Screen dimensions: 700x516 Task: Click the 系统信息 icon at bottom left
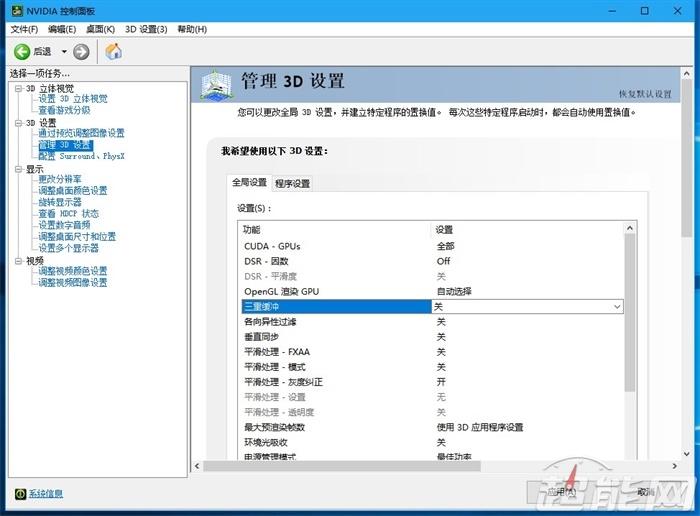(21, 493)
